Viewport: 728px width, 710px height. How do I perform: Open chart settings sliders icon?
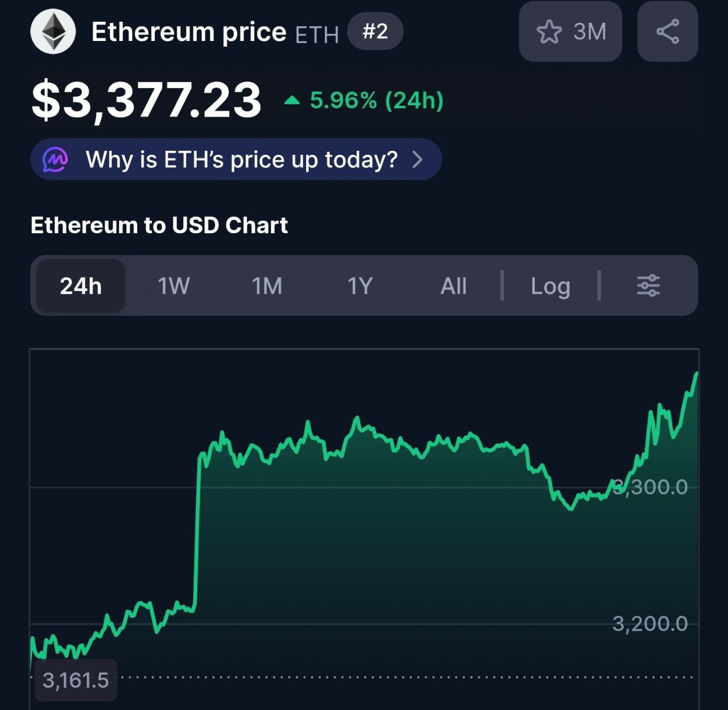[x=648, y=286]
